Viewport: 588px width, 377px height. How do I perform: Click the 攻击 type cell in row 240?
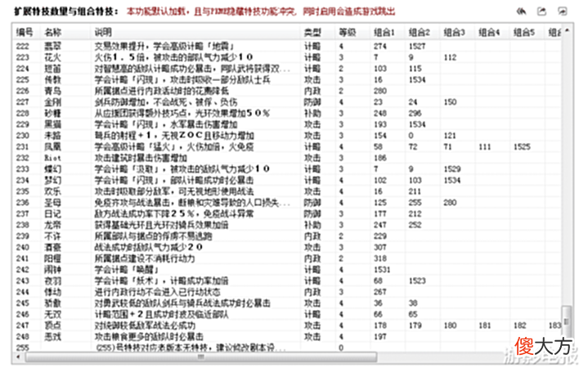pyautogui.click(x=312, y=247)
